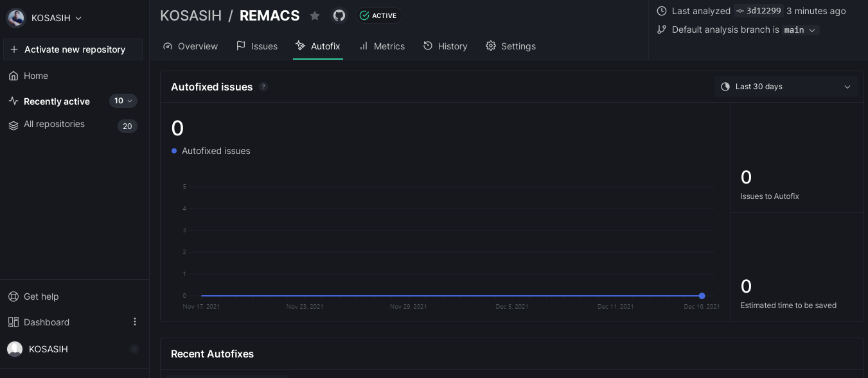Open the GitHub repository icon link
868x378 pixels.
339,15
